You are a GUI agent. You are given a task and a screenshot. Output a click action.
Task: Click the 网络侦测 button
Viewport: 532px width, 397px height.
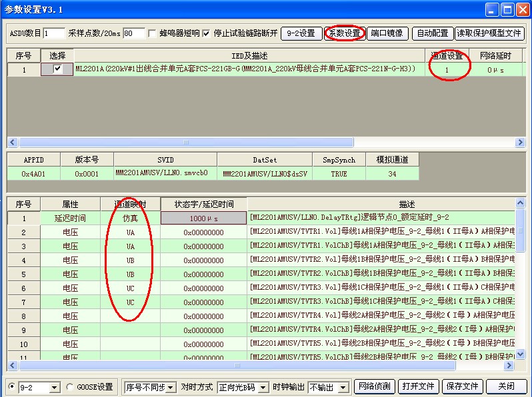tap(374, 386)
